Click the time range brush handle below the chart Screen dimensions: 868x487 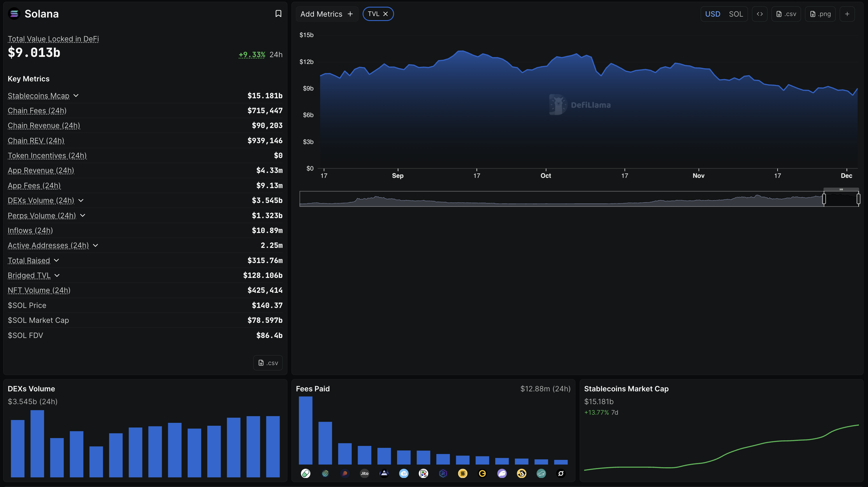point(825,199)
